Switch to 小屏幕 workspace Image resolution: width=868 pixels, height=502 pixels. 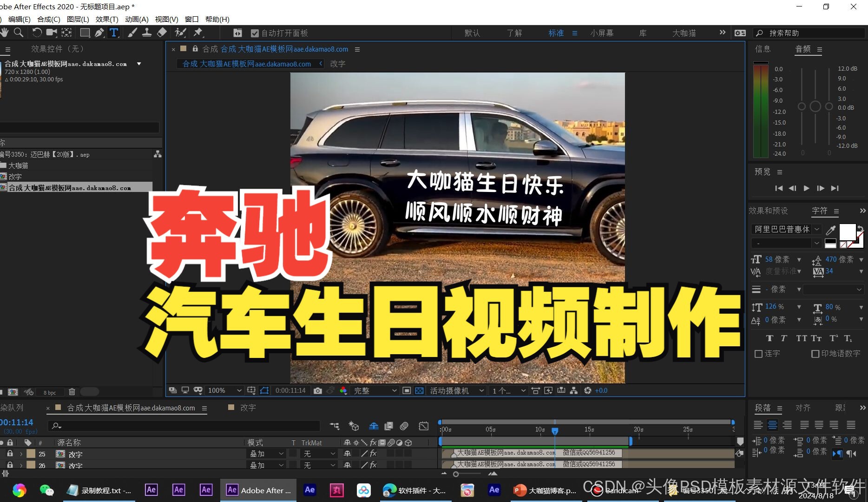[x=602, y=33]
